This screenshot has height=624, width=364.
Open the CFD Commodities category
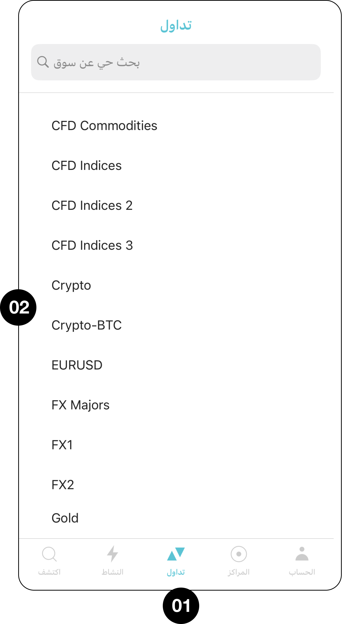[104, 126]
